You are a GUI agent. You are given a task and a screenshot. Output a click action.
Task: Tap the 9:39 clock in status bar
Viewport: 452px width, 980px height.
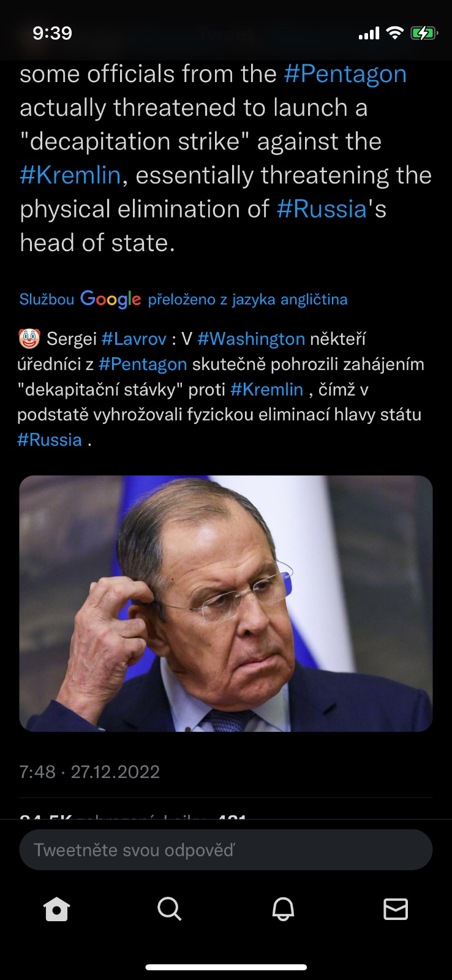[x=52, y=33]
